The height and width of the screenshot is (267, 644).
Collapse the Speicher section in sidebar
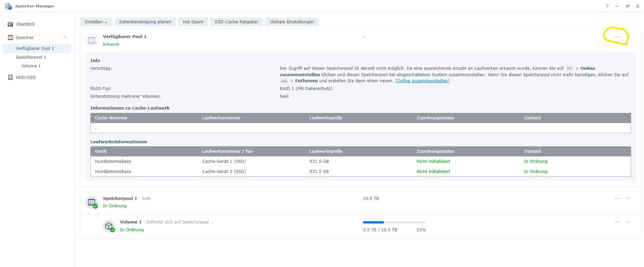[x=65, y=37]
